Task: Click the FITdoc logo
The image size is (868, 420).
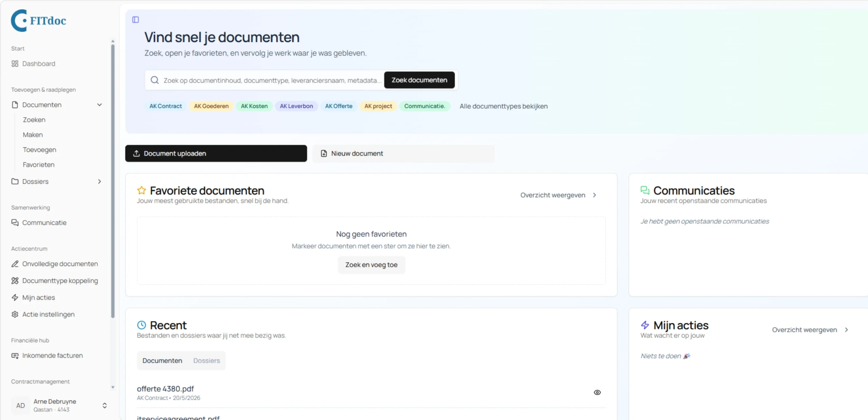Action: (x=38, y=21)
